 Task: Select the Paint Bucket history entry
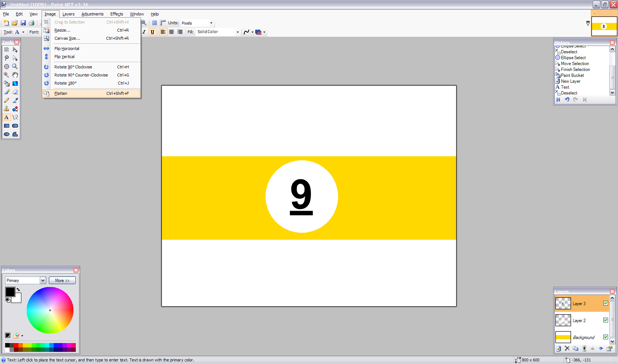[572, 75]
